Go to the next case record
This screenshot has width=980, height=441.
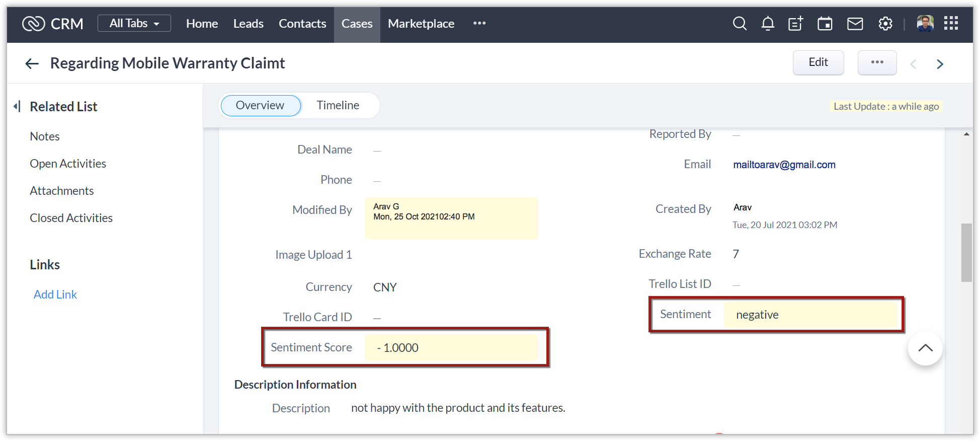pyautogui.click(x=940, y=64)
